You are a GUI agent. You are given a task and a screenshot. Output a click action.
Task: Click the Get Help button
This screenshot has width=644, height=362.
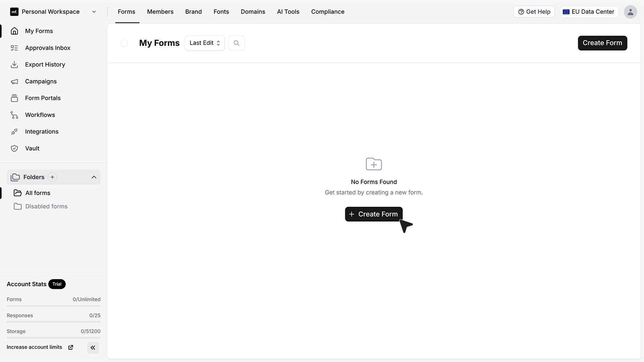(534, 12)
